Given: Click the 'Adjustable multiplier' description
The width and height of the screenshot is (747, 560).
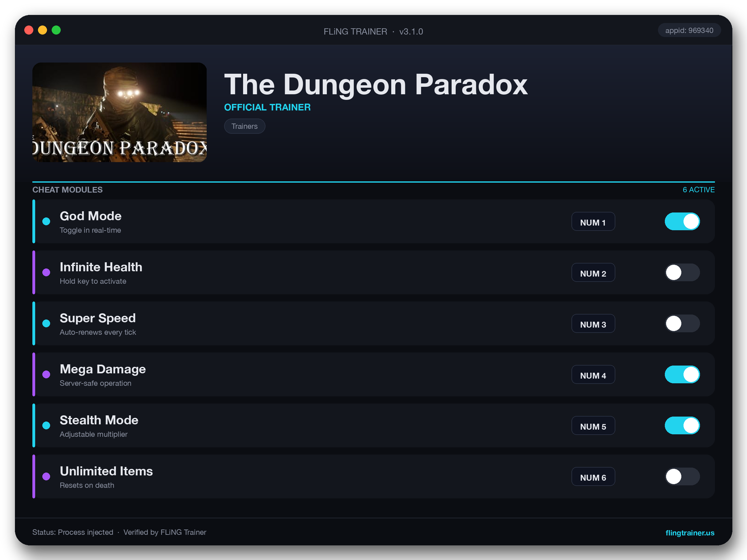Looking at the screenshot, I should click(94, 434).
